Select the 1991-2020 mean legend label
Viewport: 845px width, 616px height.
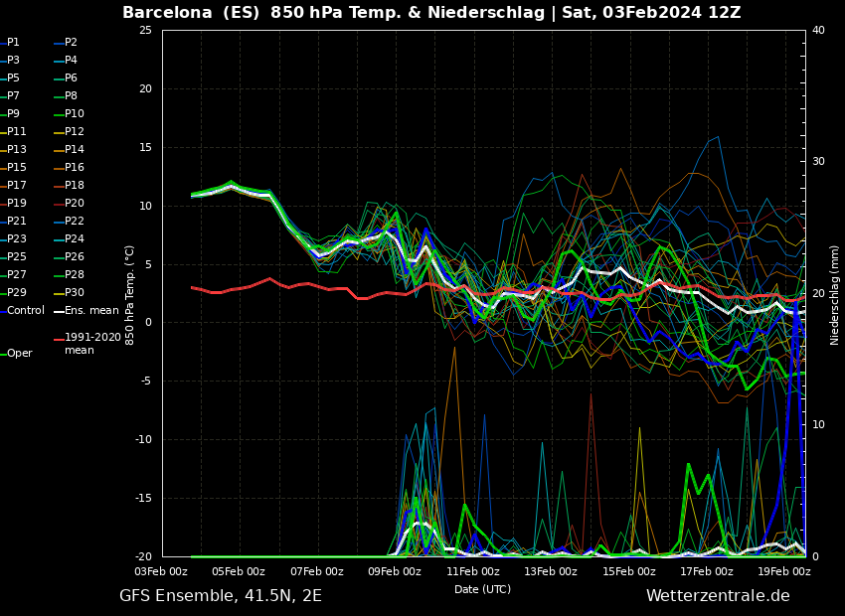pyautogui.click(x=92, y=344)
